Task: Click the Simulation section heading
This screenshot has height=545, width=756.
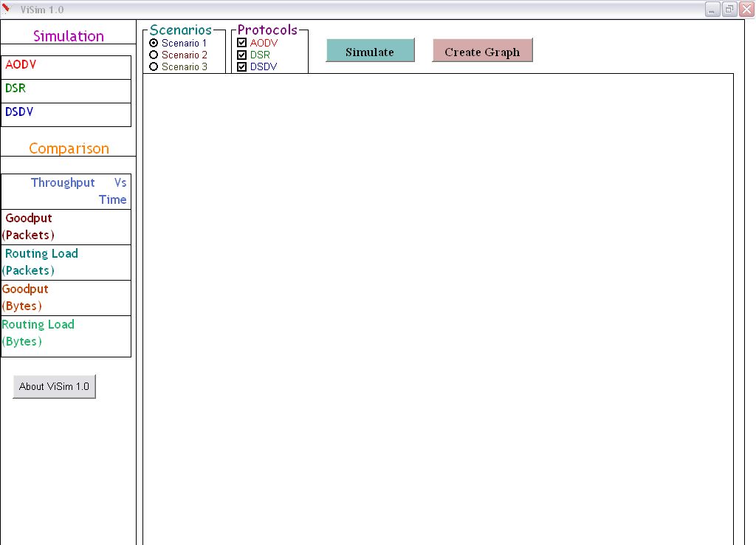Action: coord(69,36)
